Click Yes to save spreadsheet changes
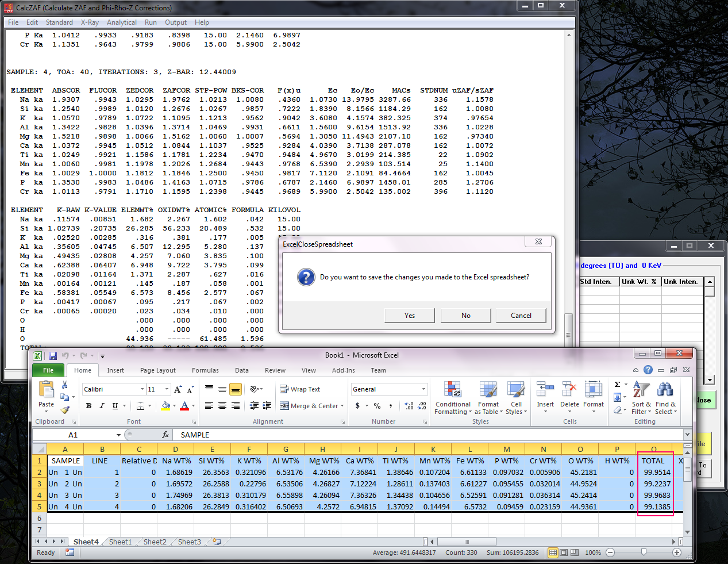The width and height of the screenshot is (728, 564). (409, 316)
